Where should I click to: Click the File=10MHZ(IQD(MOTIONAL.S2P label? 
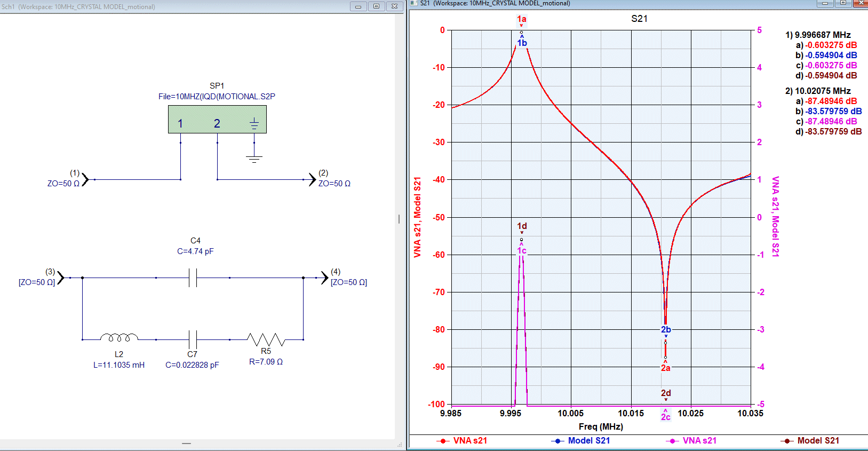pyautogui.click(x=217, y=97)
